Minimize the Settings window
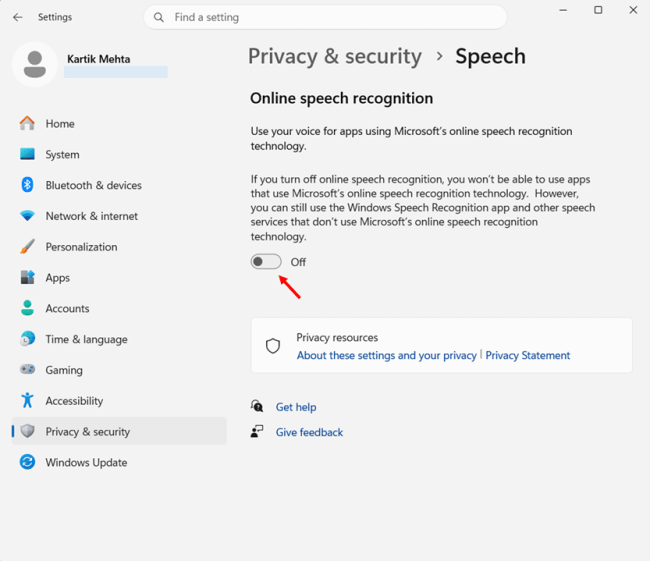 point(563,10)
